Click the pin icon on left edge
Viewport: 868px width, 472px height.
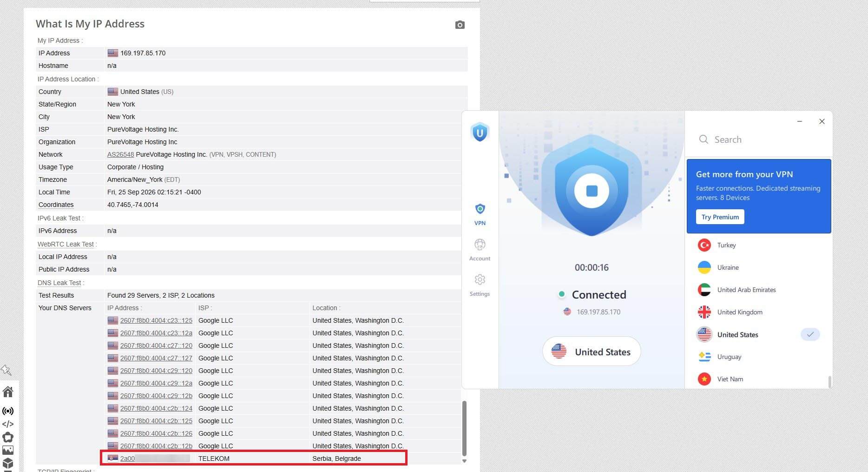[6, 370]
